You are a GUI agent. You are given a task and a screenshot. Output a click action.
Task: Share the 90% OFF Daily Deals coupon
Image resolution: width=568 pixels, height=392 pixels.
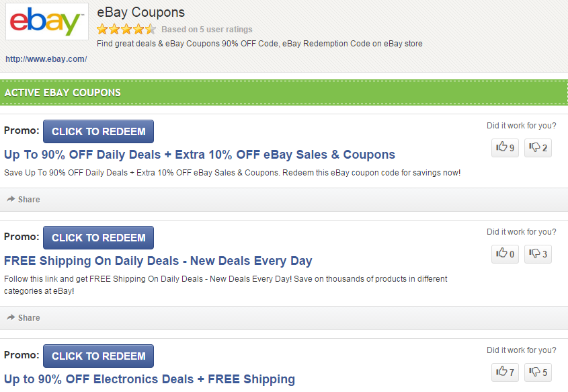coord(24,200)
